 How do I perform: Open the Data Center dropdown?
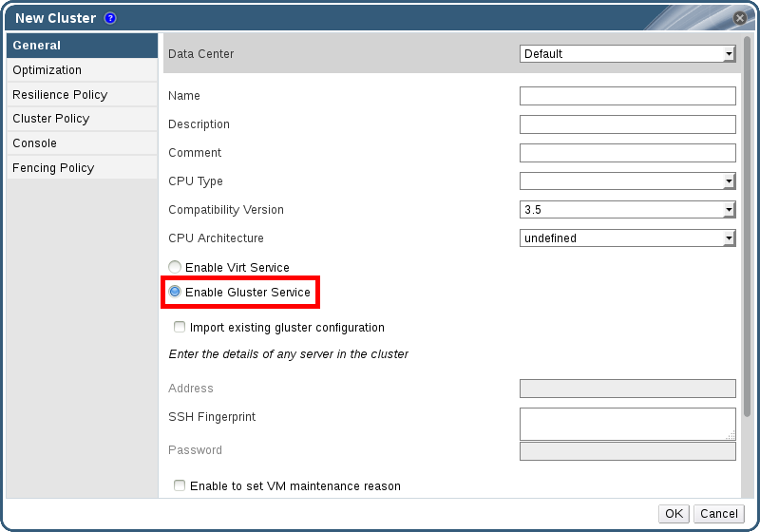click(x=627, y=54)
